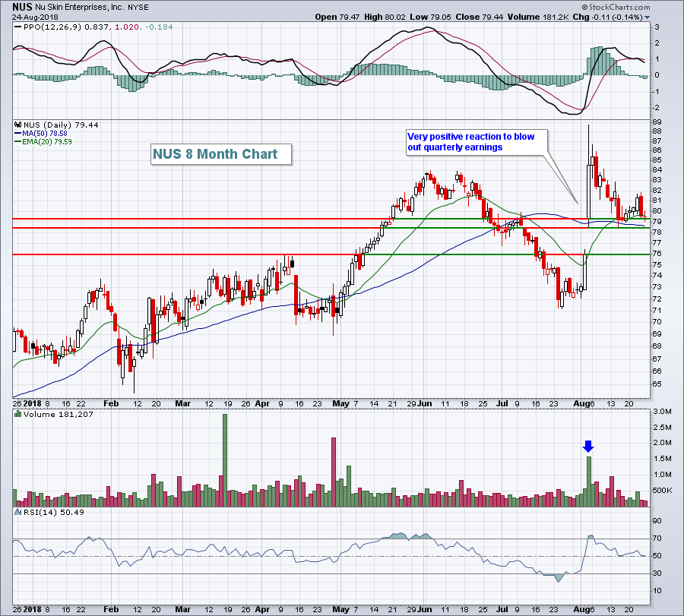Image resolution: width=684 pixels, height=616 pixels.
Task: Select the NUS ticker symbol in the header
Action: (x=22, y=7)
